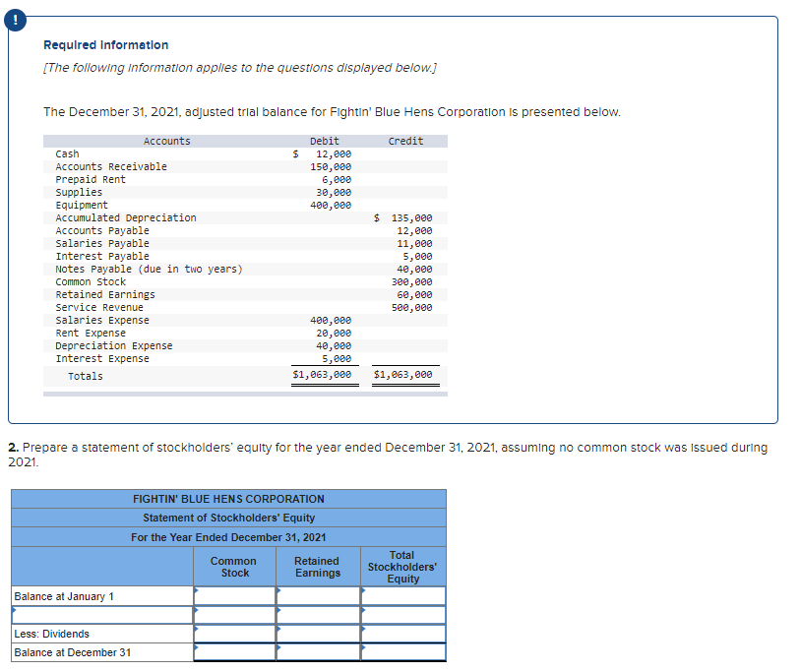Viewport: 801px width, 672px height.
Task: Click 'FIGHTIN' BLUE HENS CORPORATION' title row
Action: click(229, 499)
